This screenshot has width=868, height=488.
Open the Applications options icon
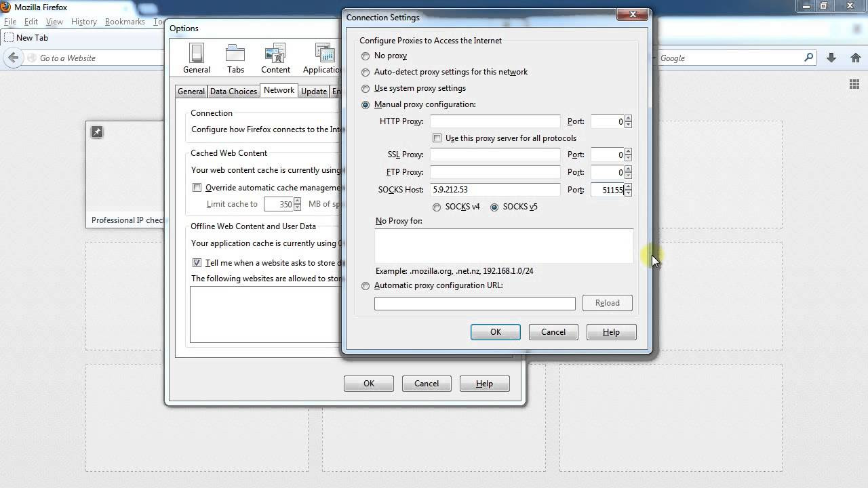tap(322, 58)
